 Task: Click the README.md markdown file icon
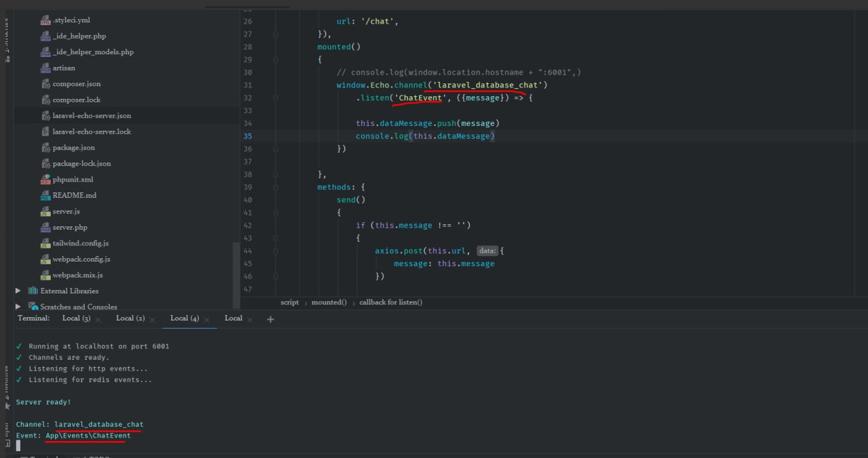point(45,196)
